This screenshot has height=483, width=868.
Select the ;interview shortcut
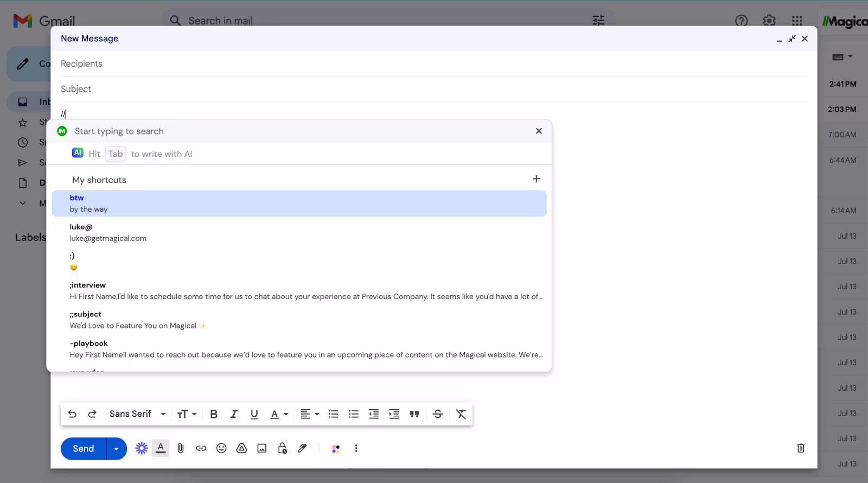point(299,291)
